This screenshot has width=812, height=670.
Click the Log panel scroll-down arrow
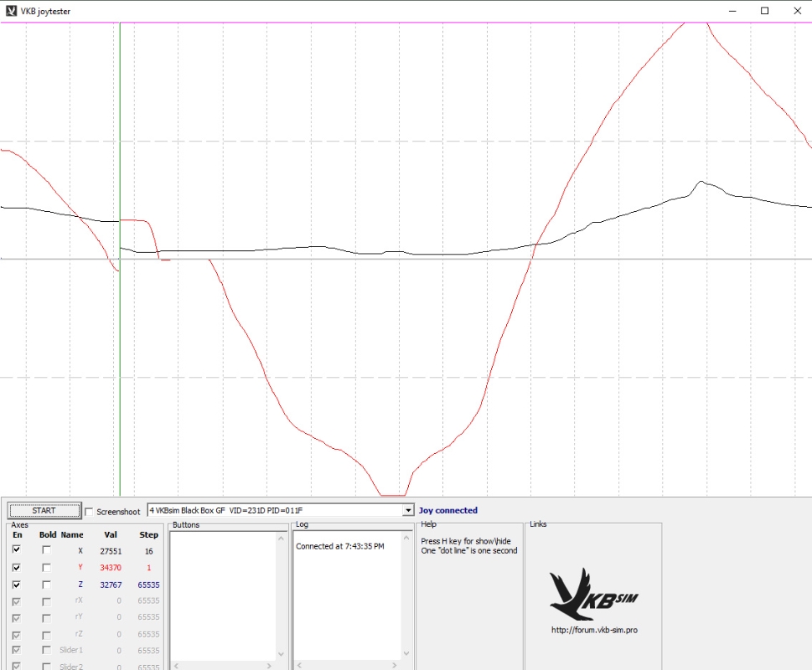point(407,654)
